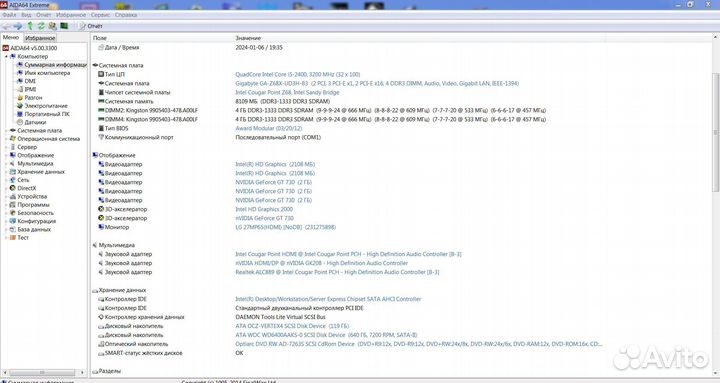Click the scroll-left arrow of sidebar scrollbar
Viewport: 720px width, 383px height.
tap(5, 372)
